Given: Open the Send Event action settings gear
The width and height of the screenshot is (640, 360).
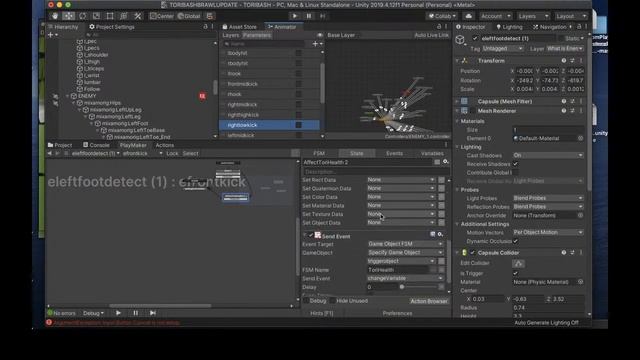Looking at the screenshot, I should pos(440,234).
